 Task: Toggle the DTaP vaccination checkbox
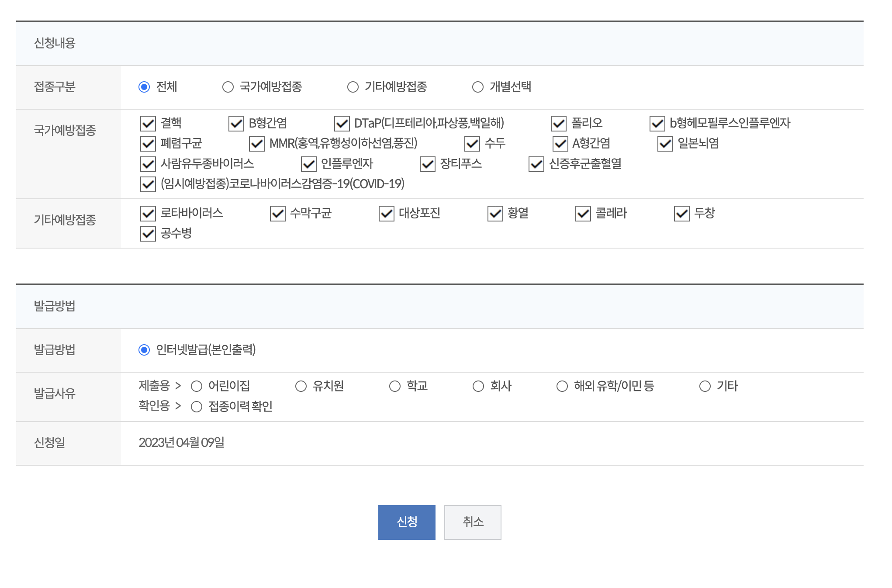coord(342,124)
